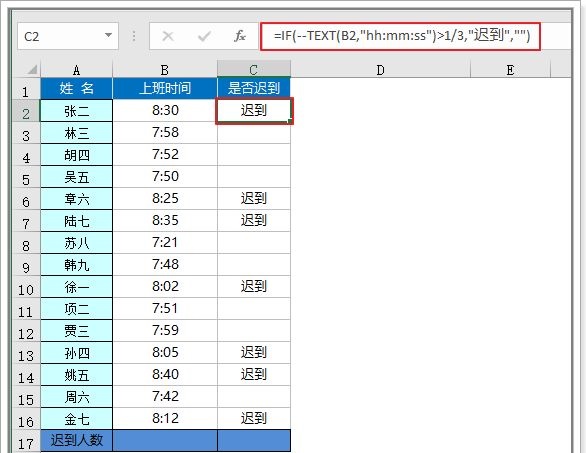Select the Name Box showing C2
586x453 pixels.
68,36
